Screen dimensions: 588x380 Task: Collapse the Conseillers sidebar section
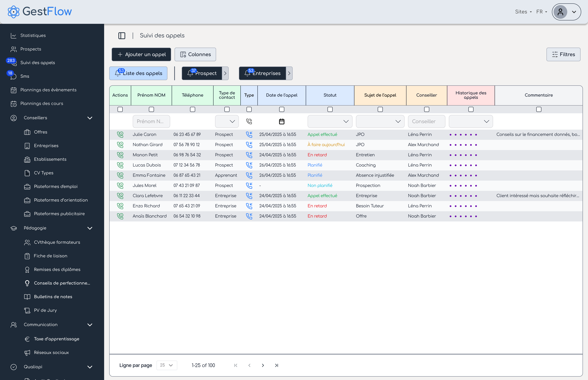click(90, 118)
